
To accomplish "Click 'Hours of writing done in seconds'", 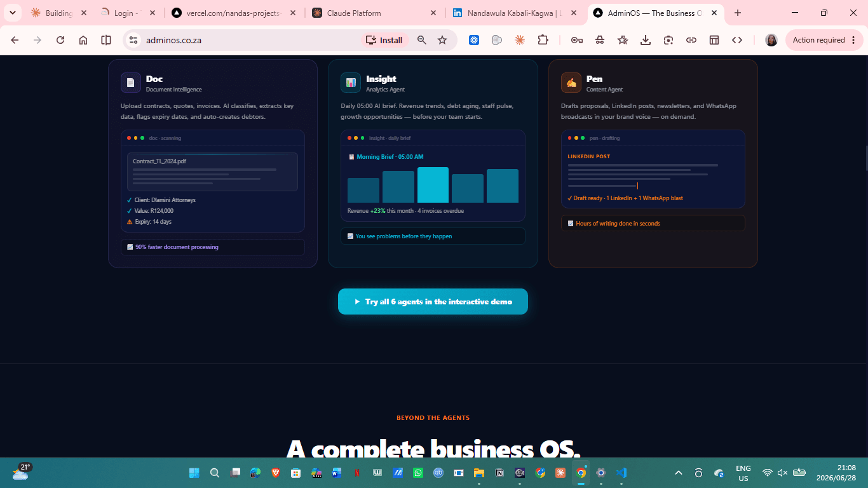I will coord(618,224).
